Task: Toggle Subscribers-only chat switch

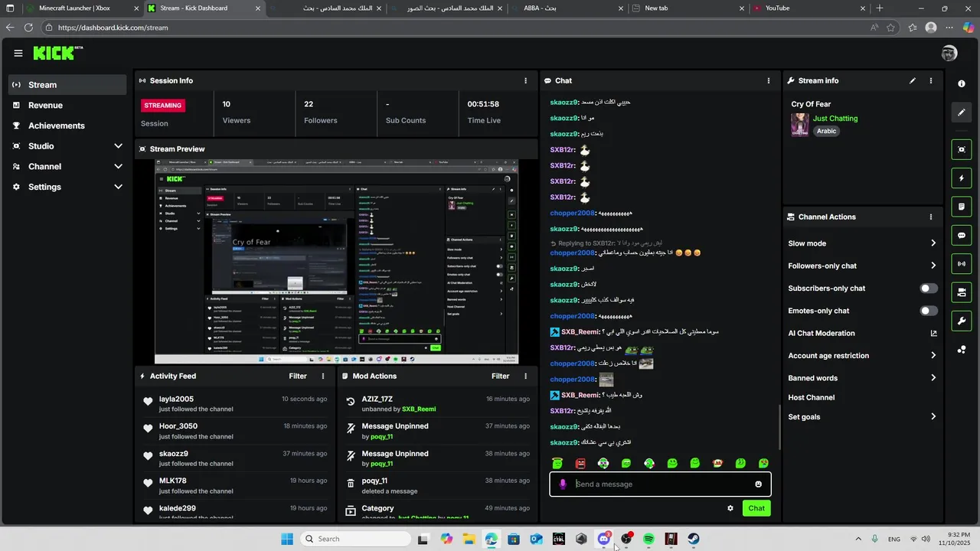Action: (929, 289)
